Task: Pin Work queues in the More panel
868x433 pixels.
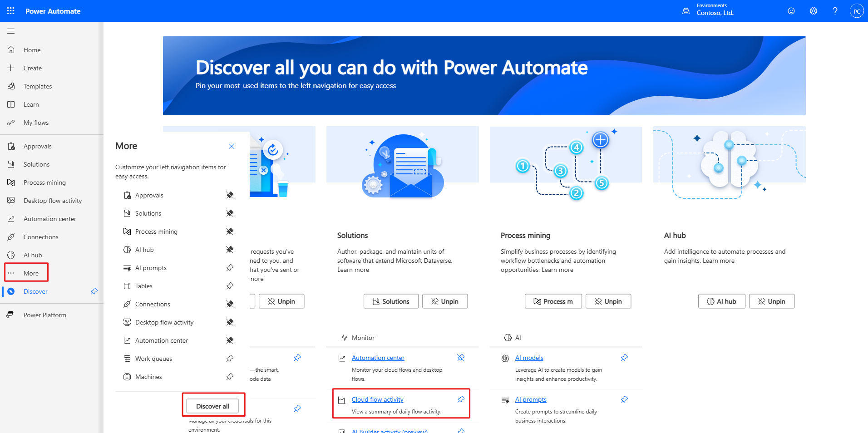Action: coord(230,359)
